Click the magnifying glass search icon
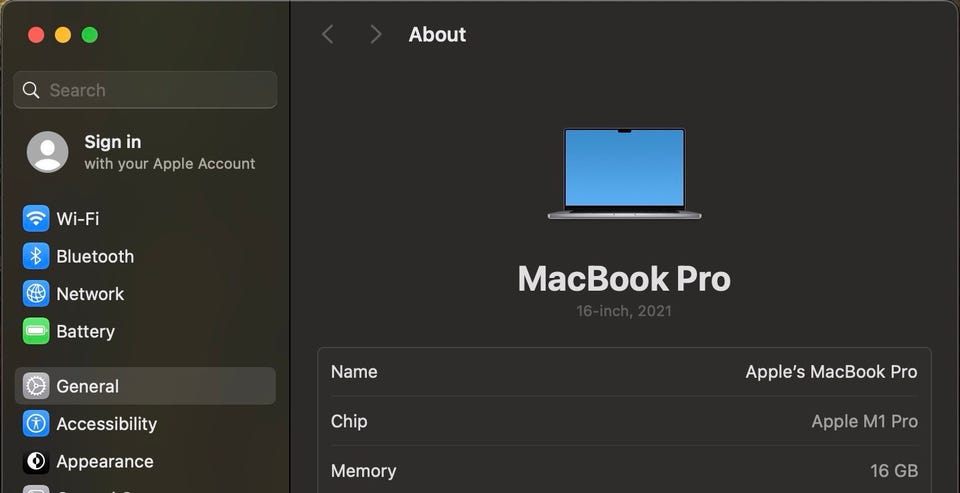The height and width of the screenshot is (493, 960). pyautogui.click(x=31, y=90)
